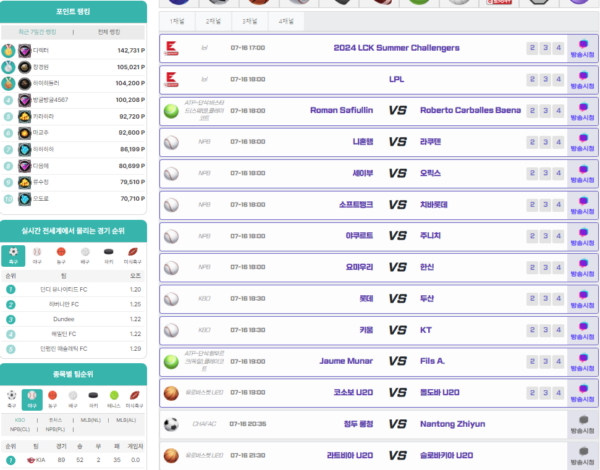Click the Dundee team row in odds ranking
This screenshot has width=600, height=470.
pos(73,319)
